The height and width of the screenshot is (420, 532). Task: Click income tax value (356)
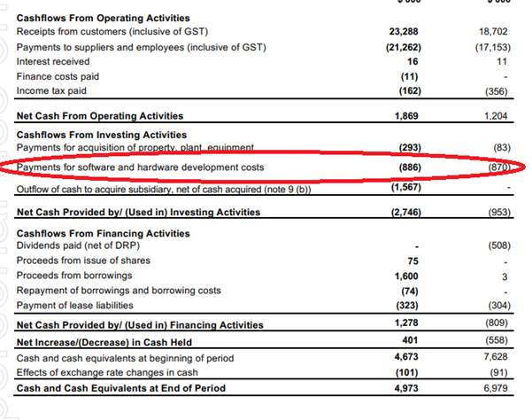(496, 91)
